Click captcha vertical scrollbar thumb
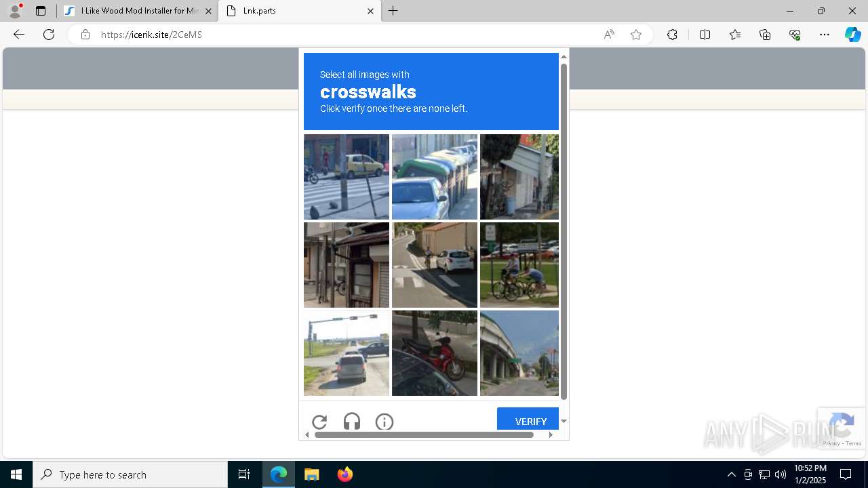Image resolution: width=868 pixels, height=488 pixels. (x=564, y=230)
